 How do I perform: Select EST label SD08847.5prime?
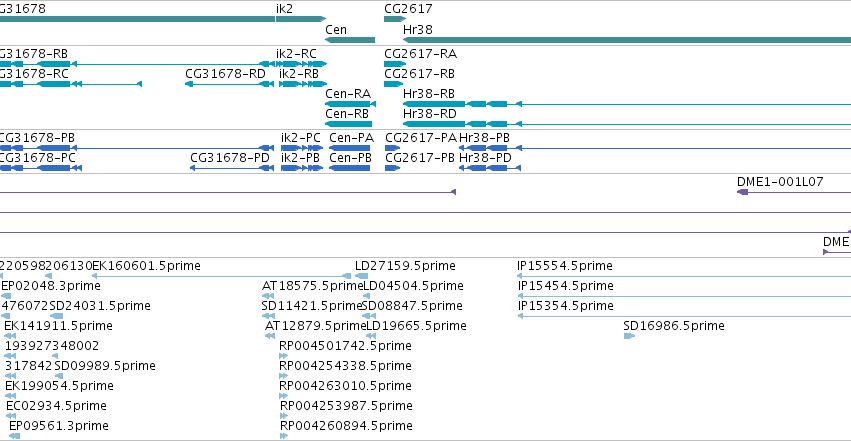412,306
